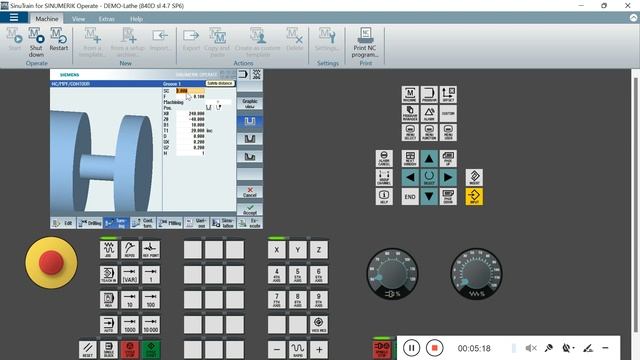The width and height of the screenshot is (640, 360).
Task: Click Print NC program button
Action: point(366,42)
